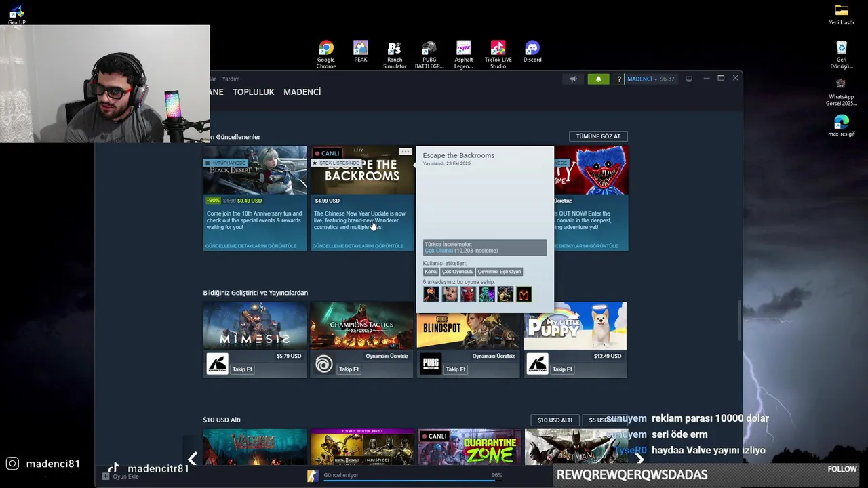Image resolution: width=868 pixels, height=488 pixels.
Task: View Escape the Backrooms update details link
Action: point(358,246)
